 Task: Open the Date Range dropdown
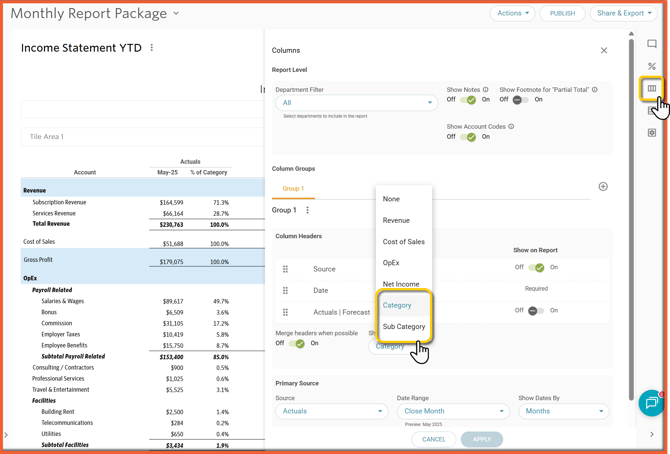452,411
